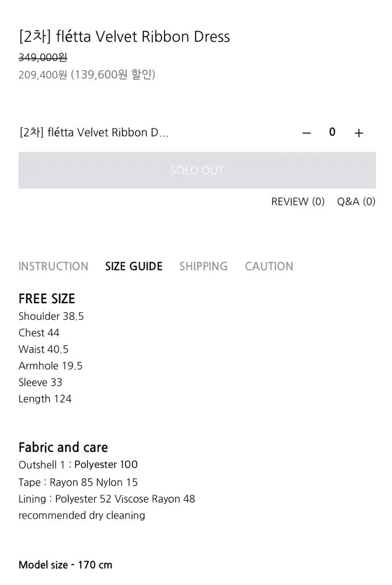The width and height of the screenshot is (392, 585).
Task: Click the Fabric and care heading
Action: [63, 447]
